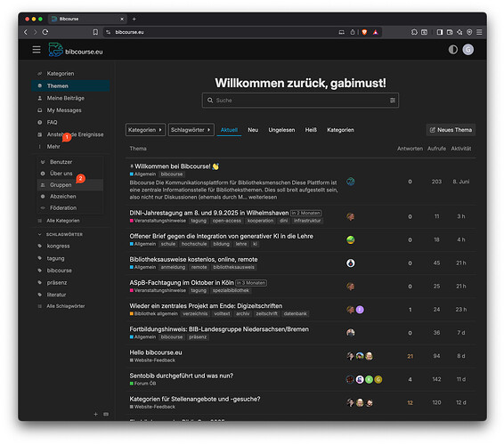Bookmark this page icon
504x445 pixels.
pos(95,32)
